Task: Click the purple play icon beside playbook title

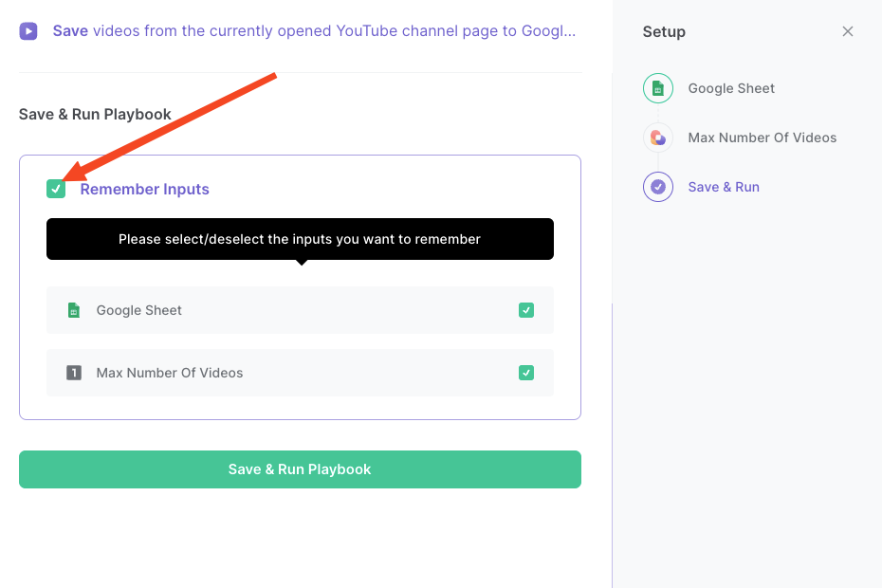Action: pyautogui.click(x=28, y=31)
